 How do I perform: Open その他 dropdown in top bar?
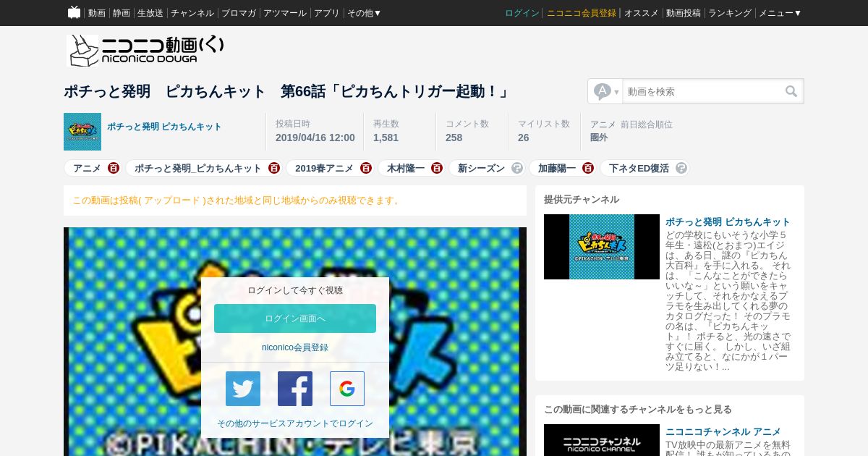point(364,13)
